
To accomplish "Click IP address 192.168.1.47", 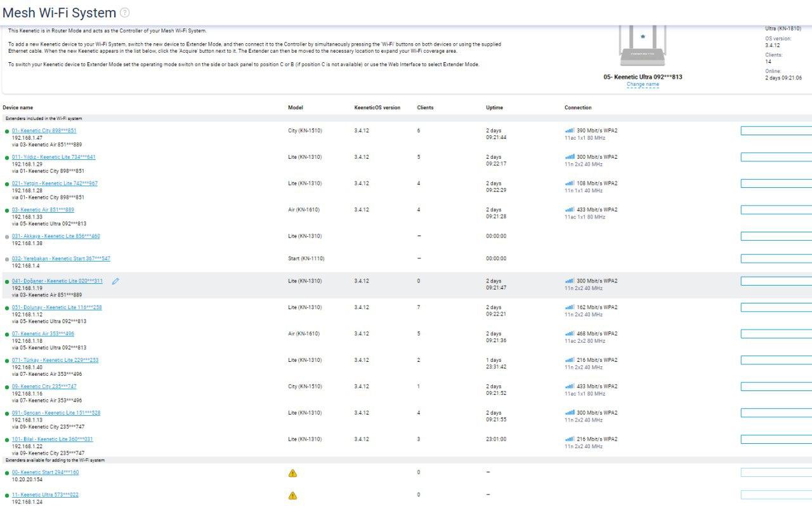I will coord(27,138).
